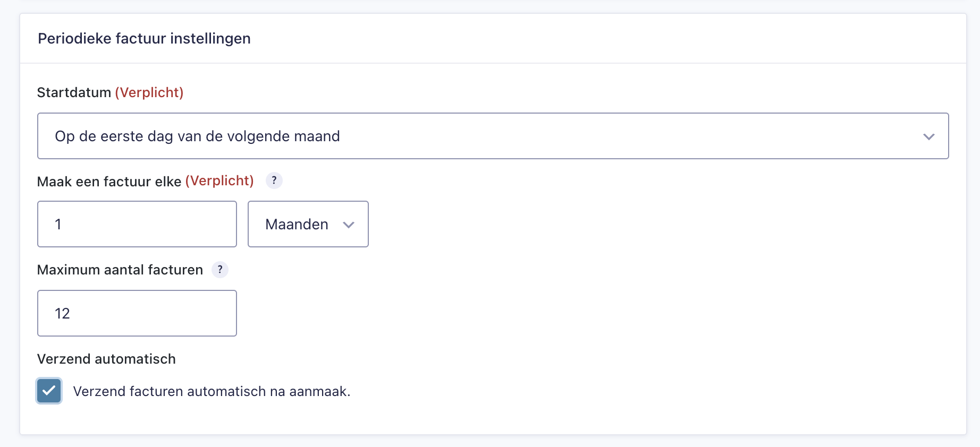Viewport: 980px width, 447px height.
Task: Click the 'Verzend facturen automatisch na aanmaak.' label
Action: (x=212, y=391)
